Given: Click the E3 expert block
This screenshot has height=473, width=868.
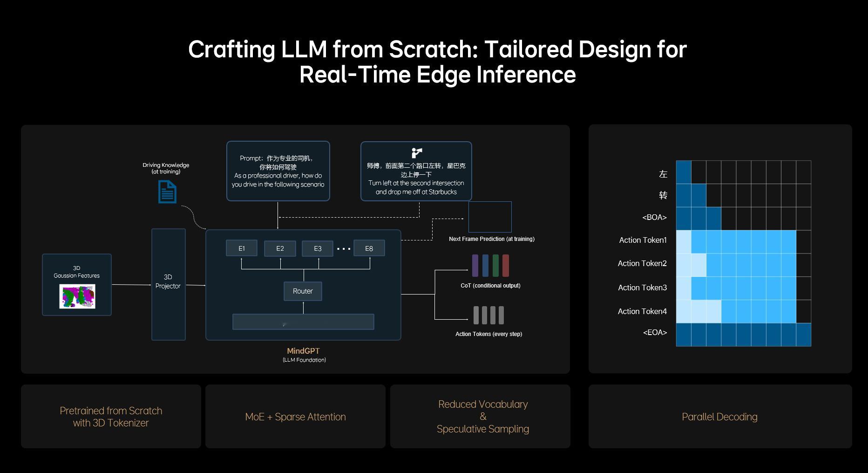Looking at the screenshot, I should [x=318, y=248].
